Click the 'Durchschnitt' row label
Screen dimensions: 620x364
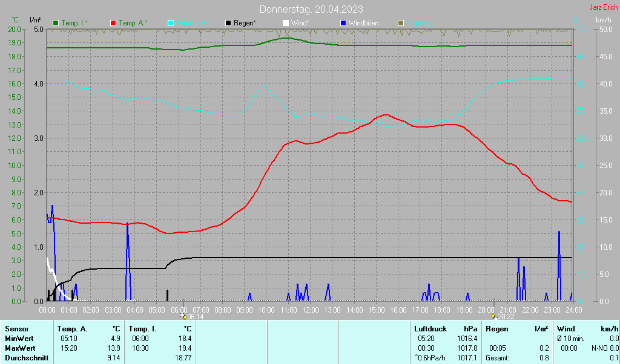click(x=27, y=358)
